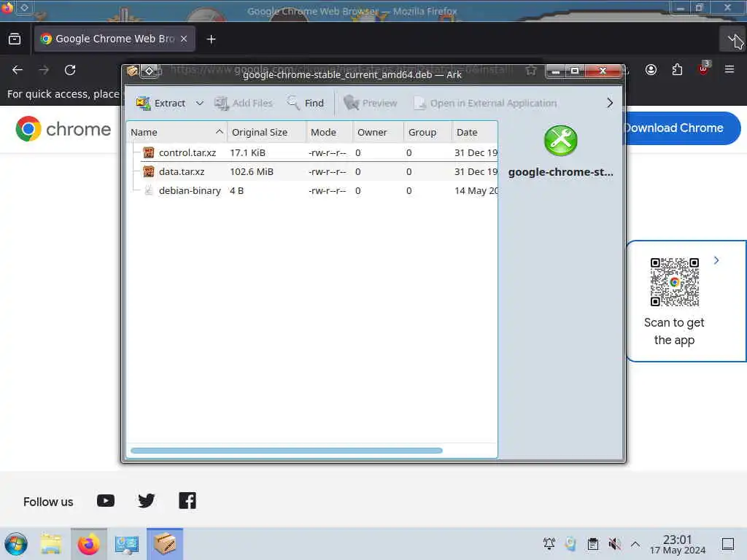Click the uBlock extension icon

[703, 70]
